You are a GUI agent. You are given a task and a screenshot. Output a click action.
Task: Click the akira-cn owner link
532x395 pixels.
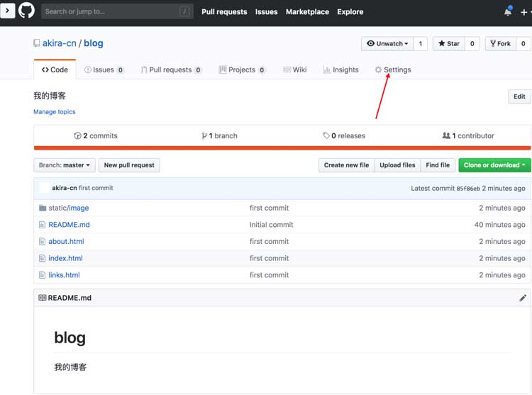tap(60, 43)
